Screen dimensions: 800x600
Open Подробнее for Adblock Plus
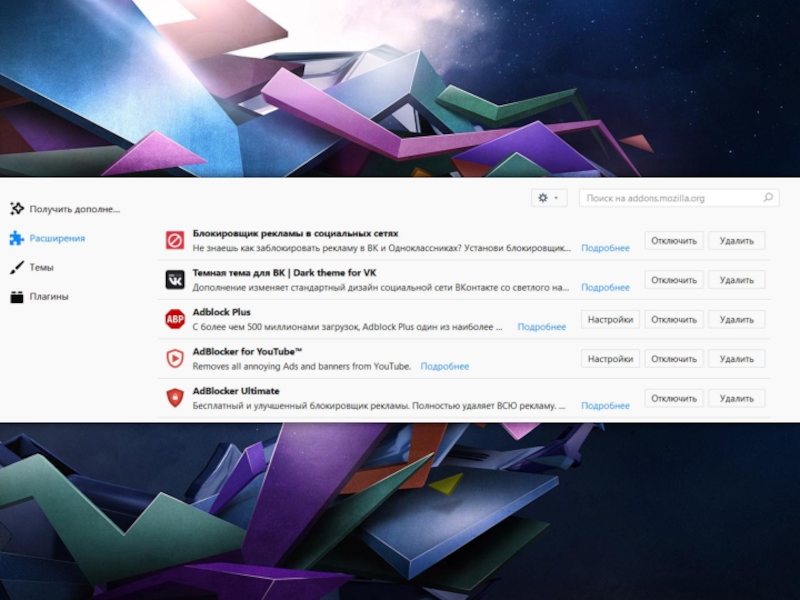(542, 327)
